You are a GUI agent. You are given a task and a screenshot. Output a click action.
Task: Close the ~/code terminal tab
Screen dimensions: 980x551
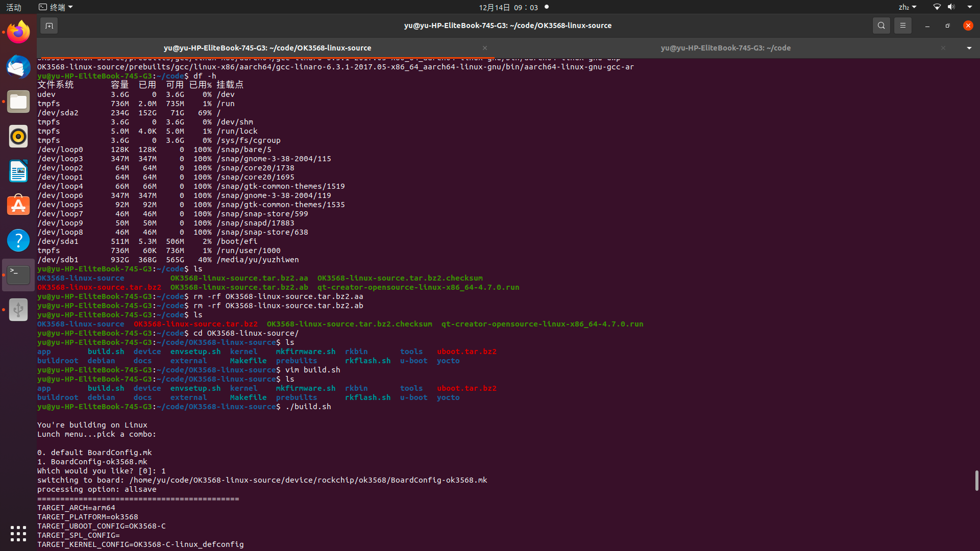943,48
